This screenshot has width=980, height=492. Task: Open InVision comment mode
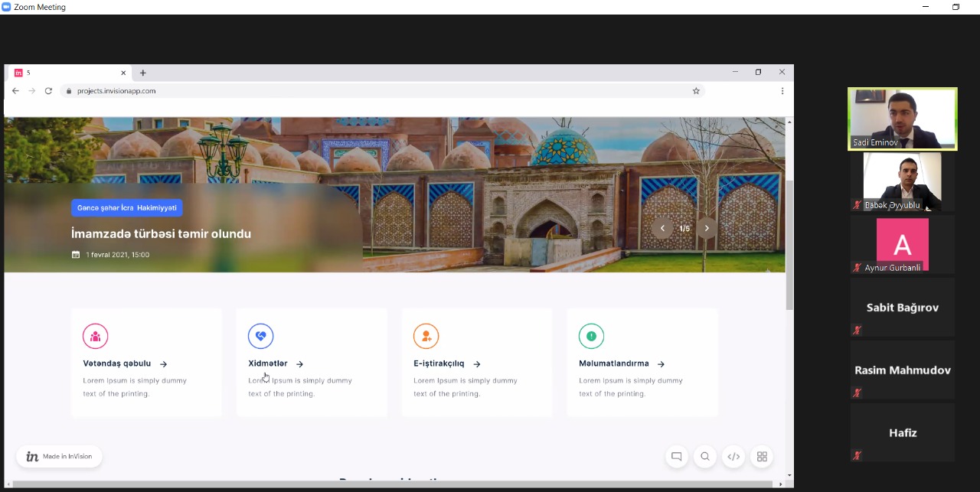tap(676, 457)
